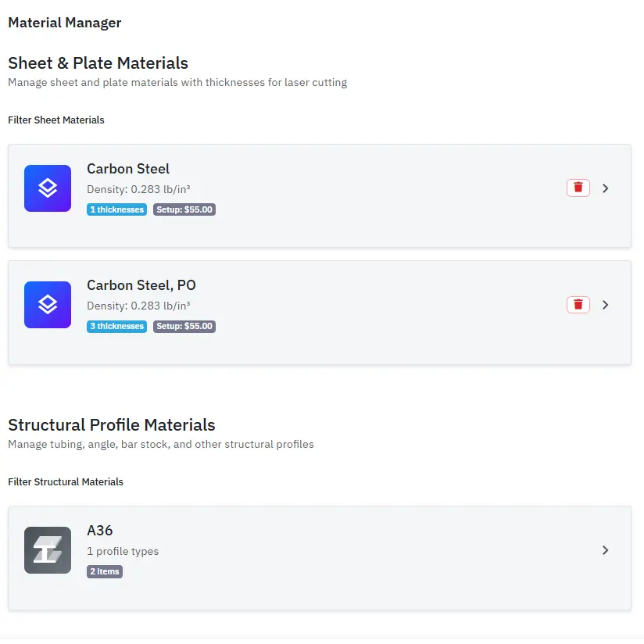This screenshot has height=644, width=644.
Task: Click the blue gradient material swatch for Carbon Steel
Action: point(48,188)
